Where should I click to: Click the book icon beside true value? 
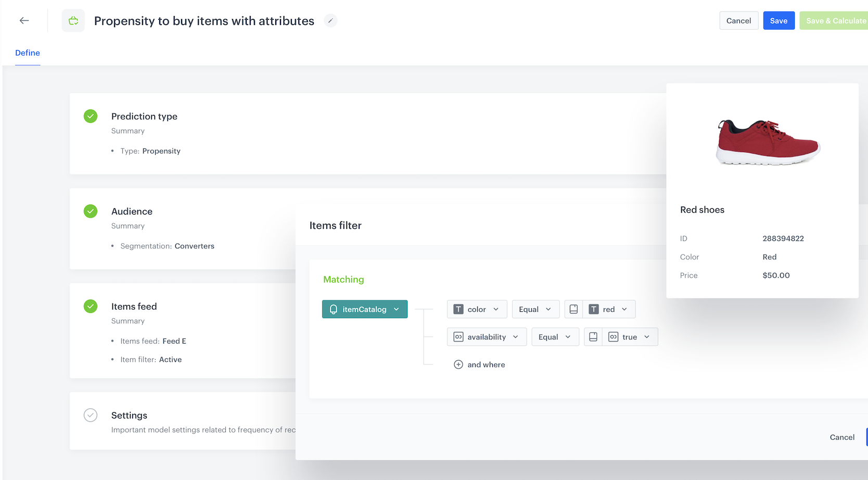(593, 337)
